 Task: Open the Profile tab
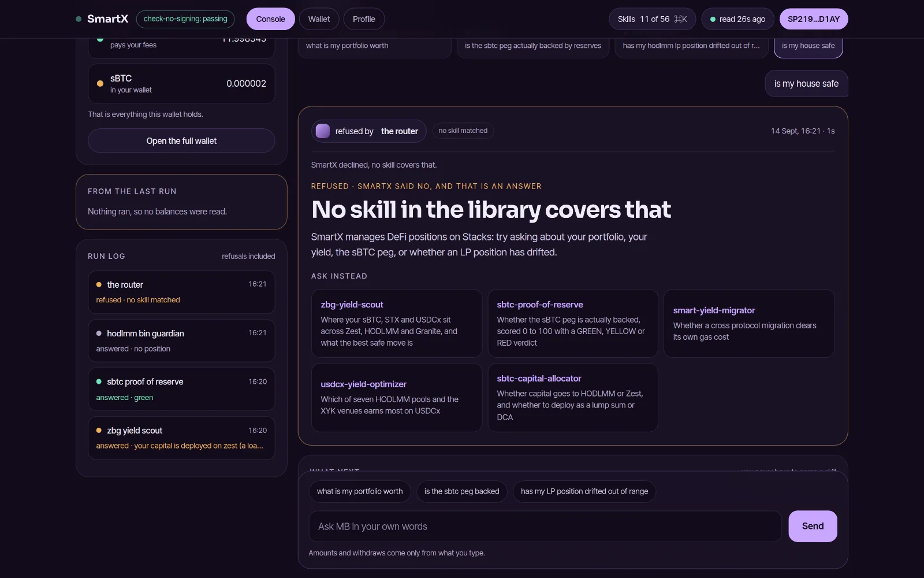[364, 19]
